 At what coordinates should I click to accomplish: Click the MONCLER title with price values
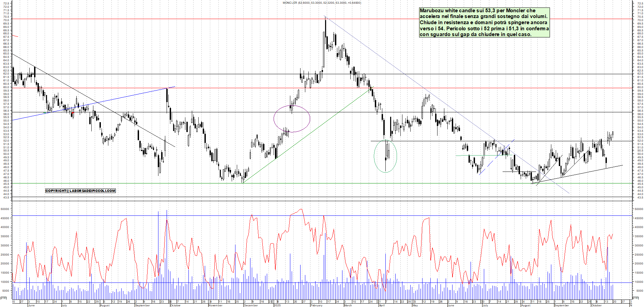pyautogui.click(x=322, y=3)
